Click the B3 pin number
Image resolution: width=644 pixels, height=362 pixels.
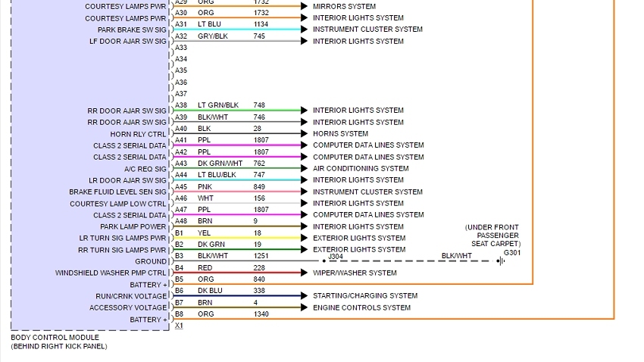179,256
